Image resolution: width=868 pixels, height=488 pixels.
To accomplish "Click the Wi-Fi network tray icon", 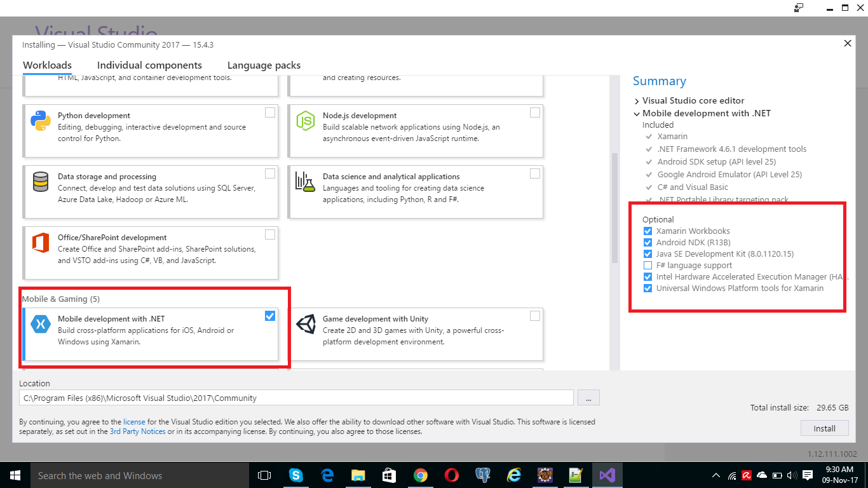I will pyautogui.click(x=732, y=475).
